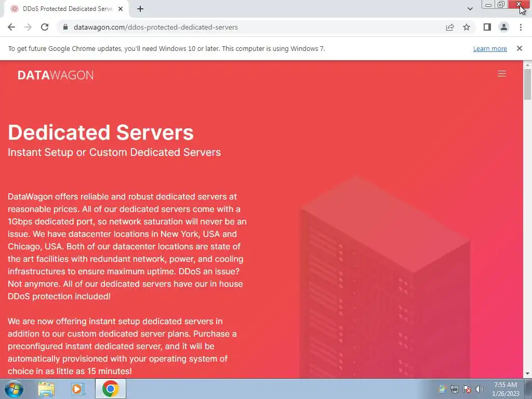Open the taskbar clock showing 7:55 AM

[x=506, y=389]
